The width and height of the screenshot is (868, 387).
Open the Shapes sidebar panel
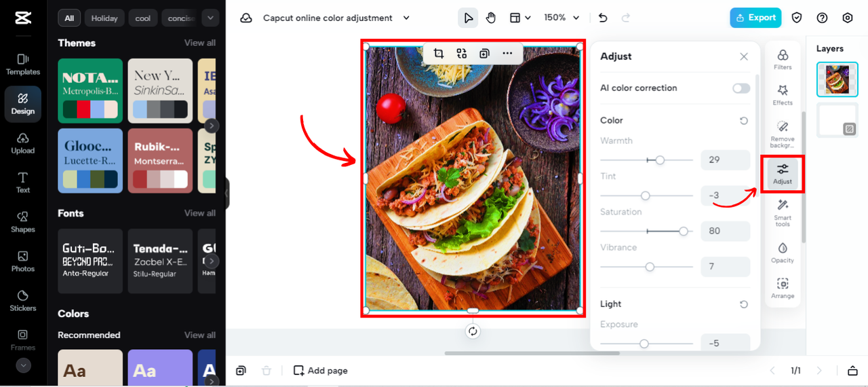[x=23, y=222]
